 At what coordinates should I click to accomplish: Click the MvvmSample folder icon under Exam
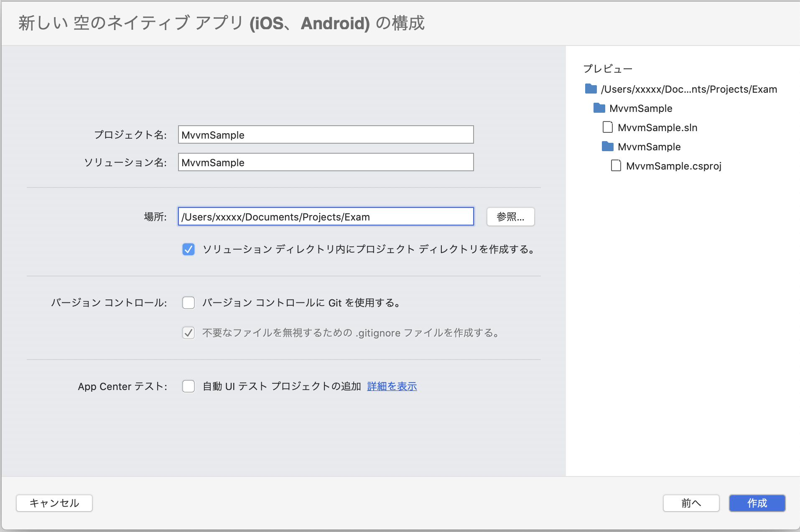[x=599, y=108]
